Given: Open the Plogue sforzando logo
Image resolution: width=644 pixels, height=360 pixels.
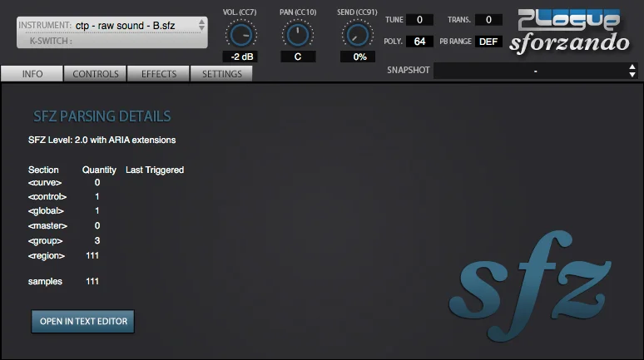Looking at the screenshot, I should point(570,32).
